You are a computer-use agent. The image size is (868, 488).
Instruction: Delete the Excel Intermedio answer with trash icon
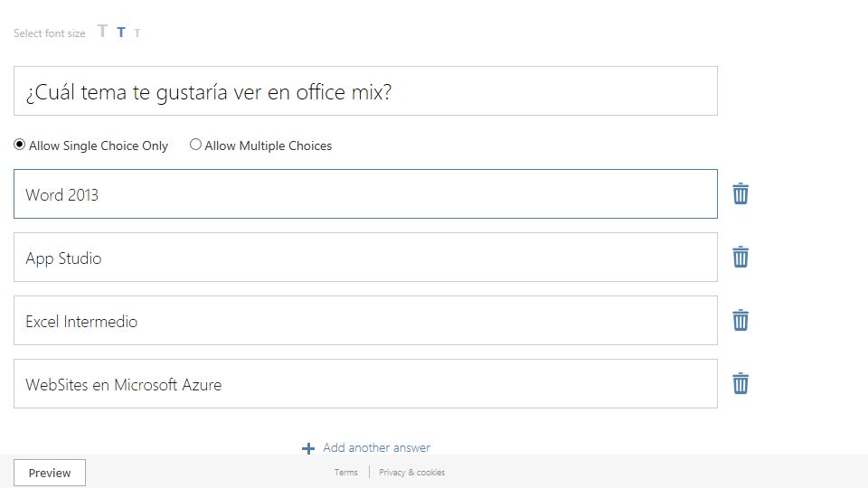point(741,320)
